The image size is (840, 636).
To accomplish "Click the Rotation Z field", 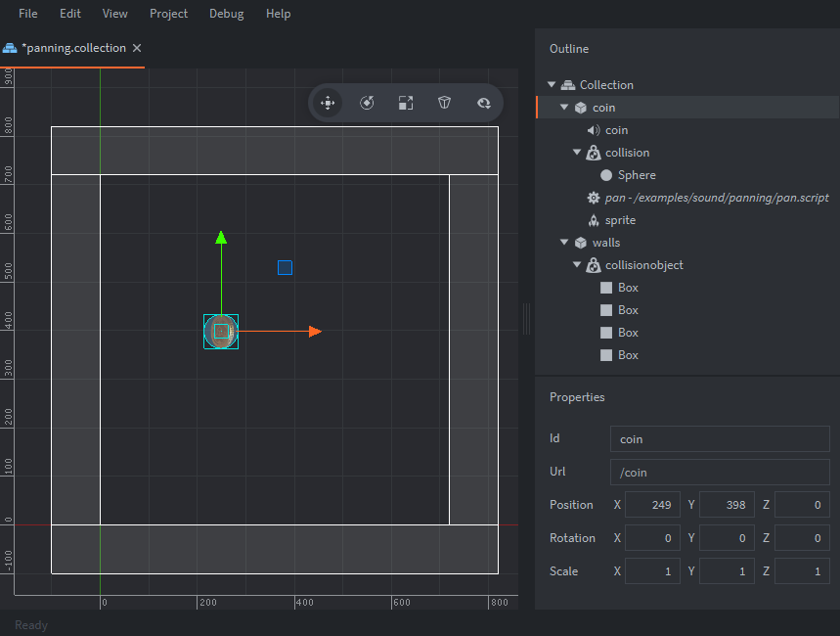I will [802, 538].
